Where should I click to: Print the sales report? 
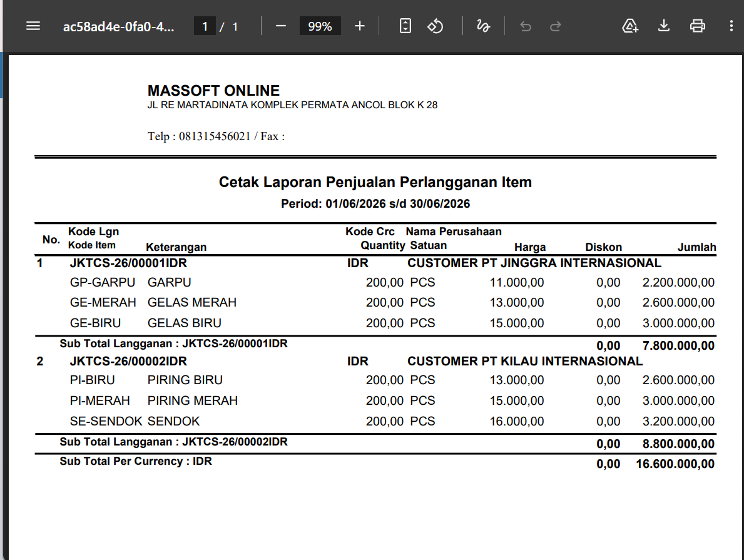click(x=697, y=26)
